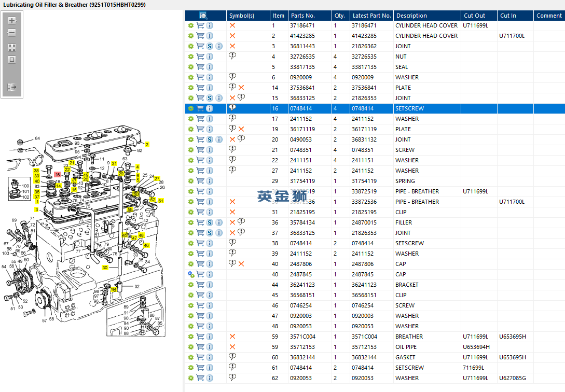Zoom in on the parts diagram
The height and width of the screenshot is (392, 565).
coord(12,21)
